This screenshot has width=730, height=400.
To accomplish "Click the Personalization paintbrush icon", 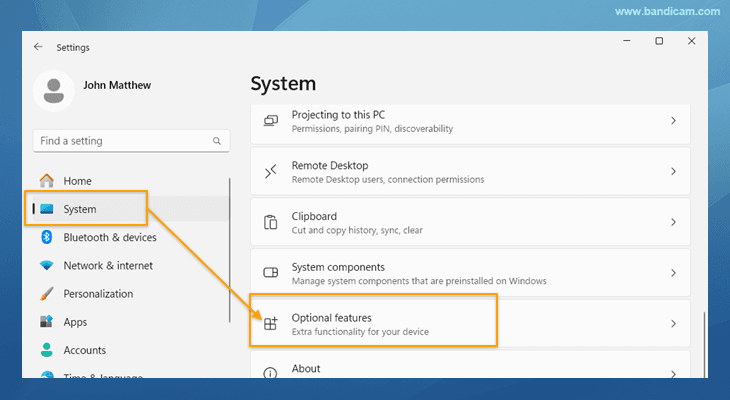I will [x=47, y=294].
